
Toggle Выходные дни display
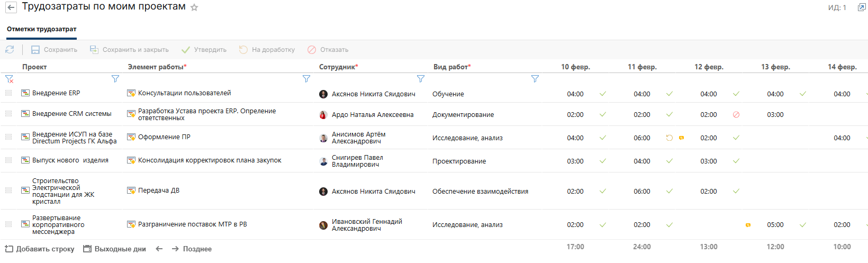tap(114, 249)
